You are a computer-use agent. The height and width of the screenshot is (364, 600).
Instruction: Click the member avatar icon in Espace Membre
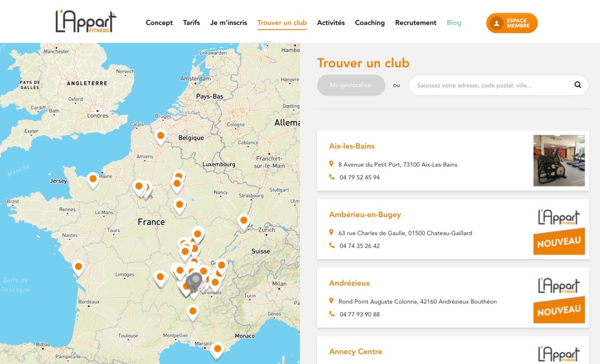click(x=497, y=23)
